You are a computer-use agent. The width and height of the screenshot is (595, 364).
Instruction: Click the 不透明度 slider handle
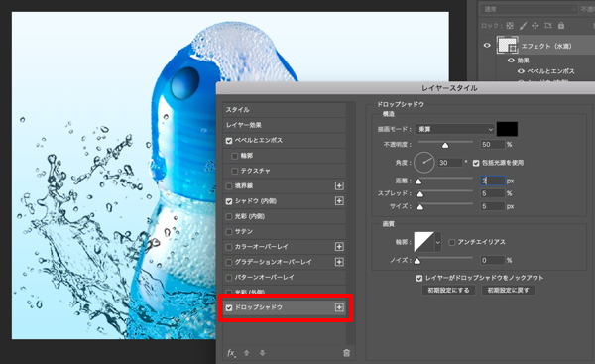click(445, 146)
